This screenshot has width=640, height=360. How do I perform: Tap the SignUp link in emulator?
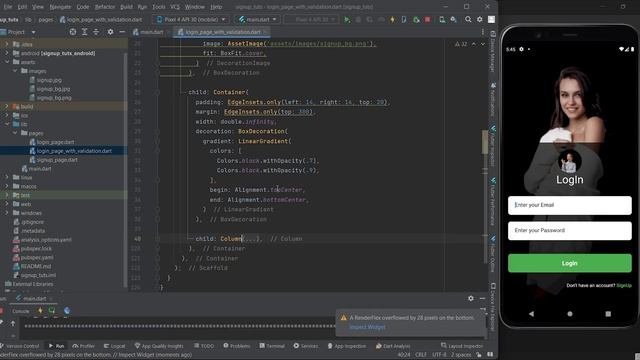click(624, 285)
